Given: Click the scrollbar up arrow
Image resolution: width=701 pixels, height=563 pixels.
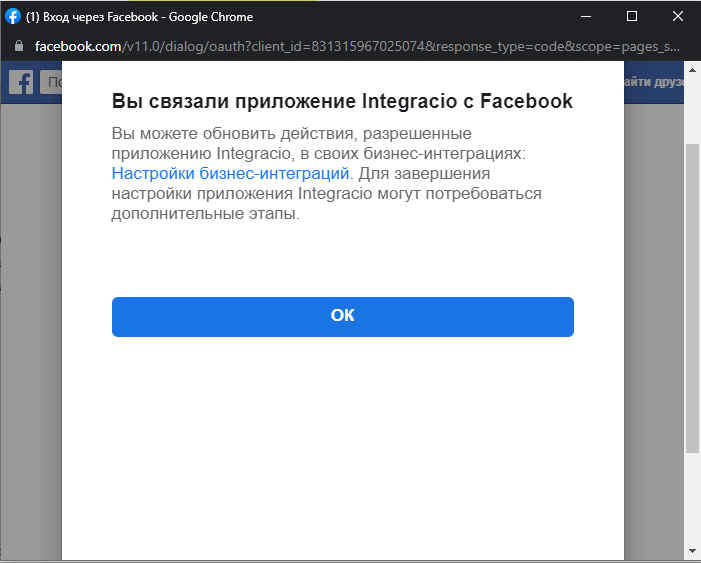Looking at the screenshot, I should tap(692, 70).
